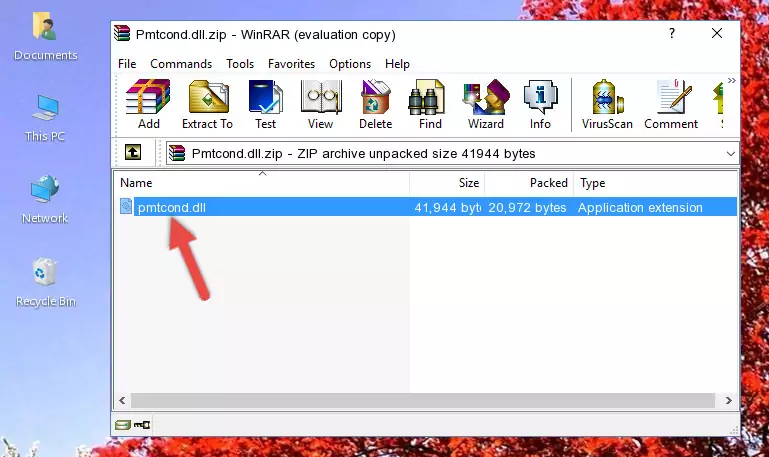Click the horizontal scrollbar right arrow

pyautogui.click(x=728, y=401)
